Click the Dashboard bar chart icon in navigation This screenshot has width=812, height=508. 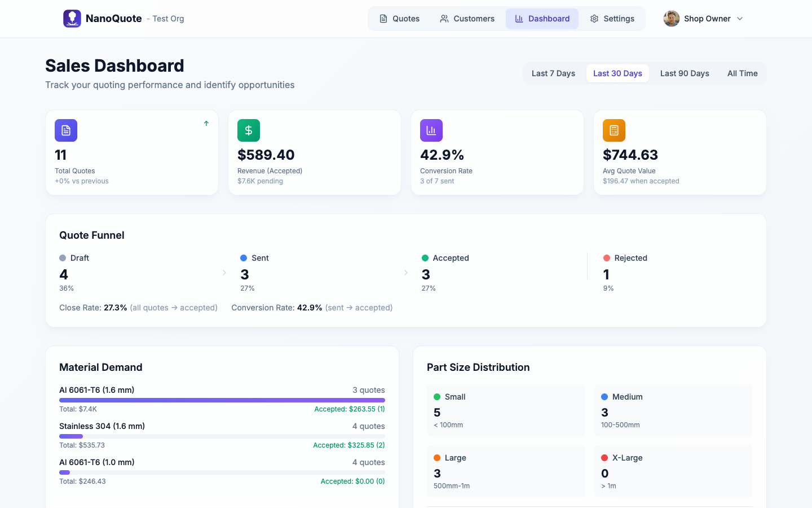pyautogui.click(x=518, y=19)
